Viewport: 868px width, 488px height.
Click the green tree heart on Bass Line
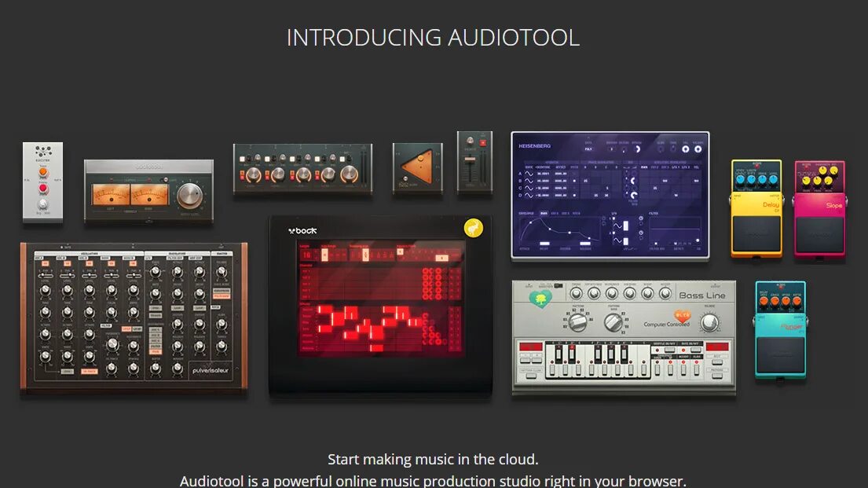click(540, 299)
